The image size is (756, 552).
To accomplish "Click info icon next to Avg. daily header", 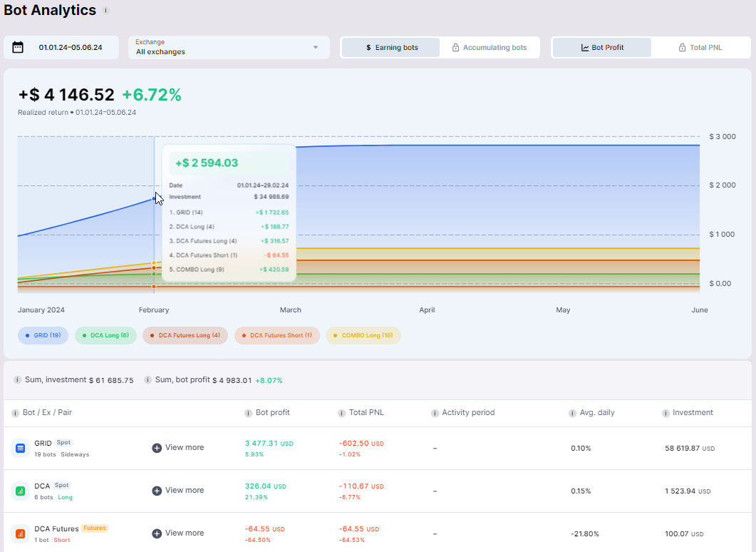I will 572,413.
